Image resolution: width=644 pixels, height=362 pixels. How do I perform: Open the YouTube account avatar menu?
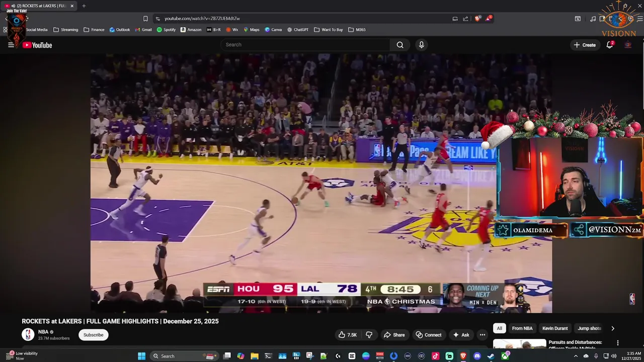(628, 45)
